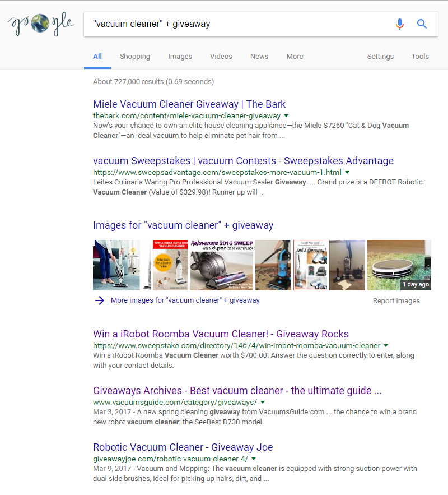The height and width of the screenshot is (495, 448).
Task: Expand the More search categories menu
Action: click(295, 57)
